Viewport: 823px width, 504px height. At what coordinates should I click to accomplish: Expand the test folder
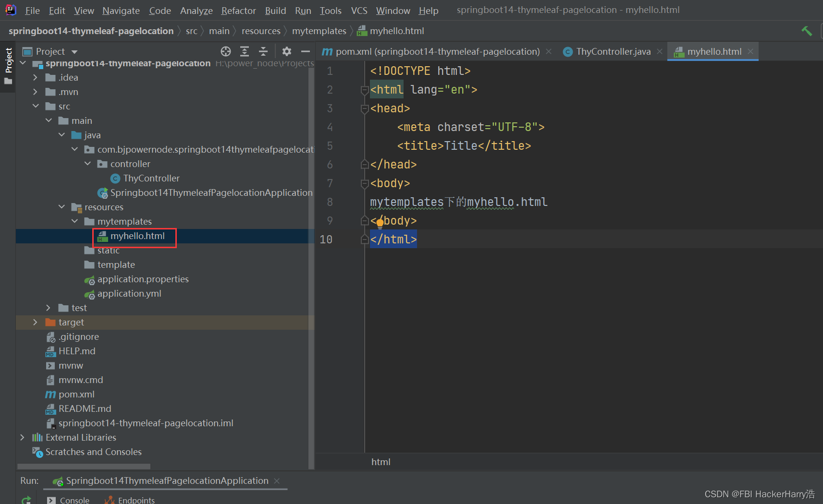click(x=48, y=308)
